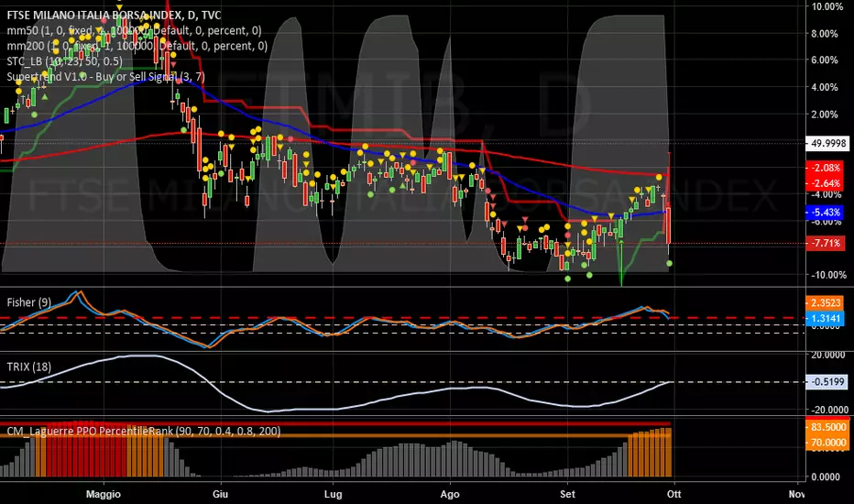The width and height of the screenshot is (854, 504).
Task: Click the 6.00% label on price scale
Action: (x=825, y=60)
